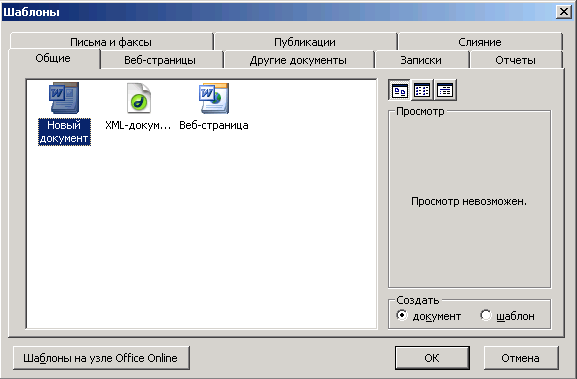577x379 pixels.
Task: Open the Записки tab
Action: click(421, 60)
